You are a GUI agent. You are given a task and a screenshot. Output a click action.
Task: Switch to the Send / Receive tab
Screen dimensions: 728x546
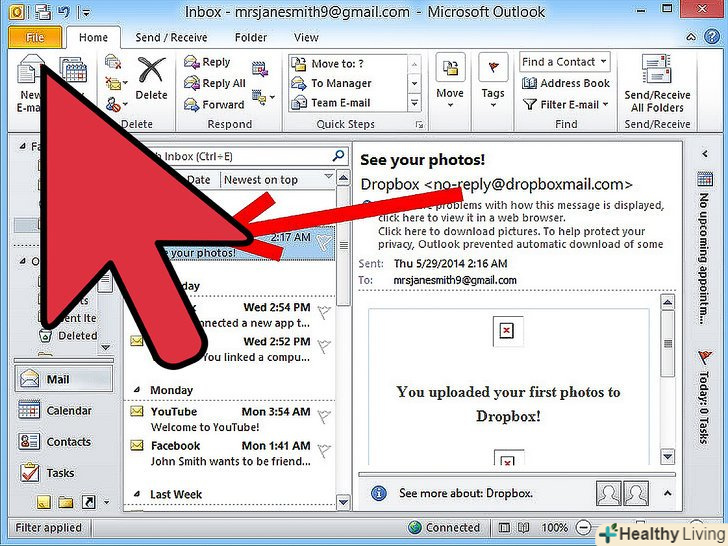click(171, 37)
